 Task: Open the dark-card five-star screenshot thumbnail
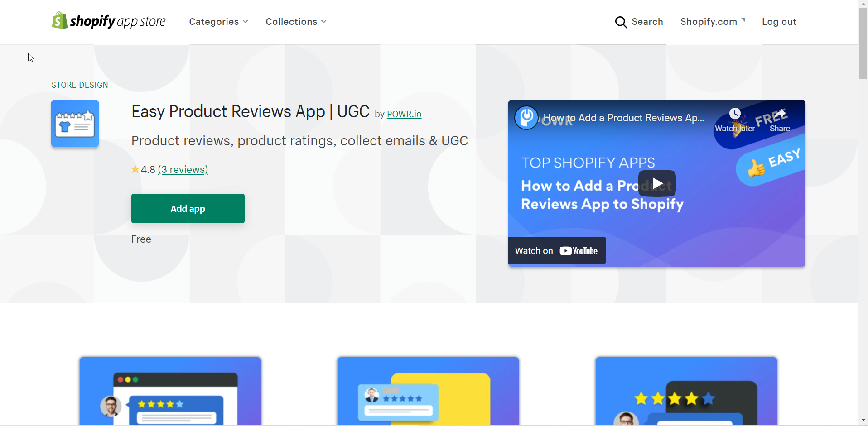click(686, 391)
